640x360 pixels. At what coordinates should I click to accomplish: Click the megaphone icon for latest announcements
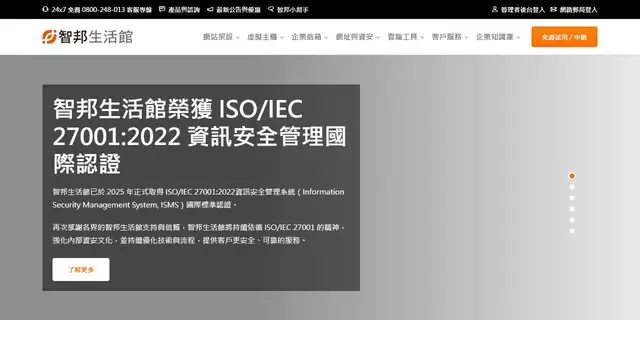(x=210, y=9)
